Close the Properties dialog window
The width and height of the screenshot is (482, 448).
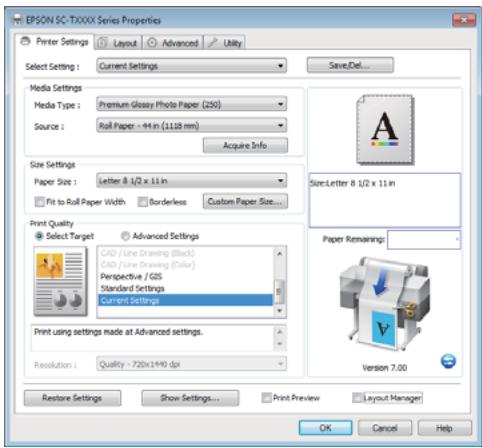click(464, 20)
